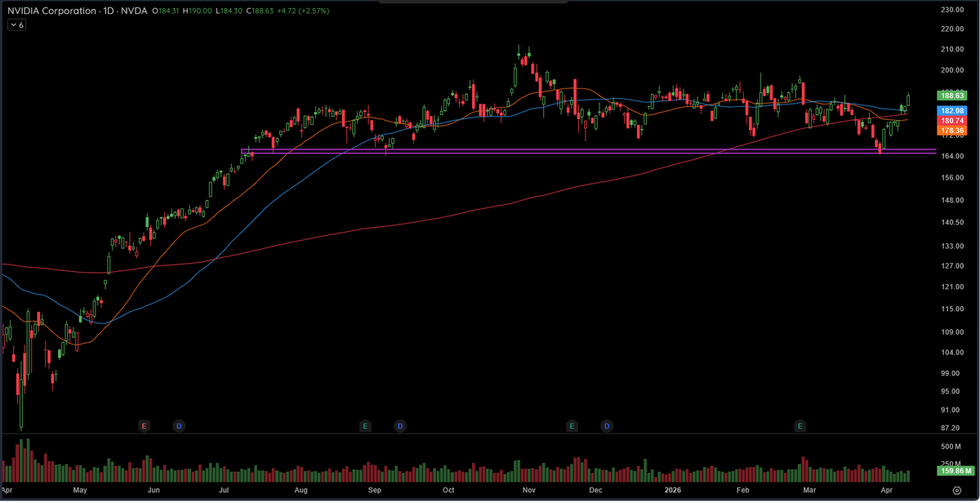
Task: Click the 500 M volume axis label
Action: coord(951,447)
